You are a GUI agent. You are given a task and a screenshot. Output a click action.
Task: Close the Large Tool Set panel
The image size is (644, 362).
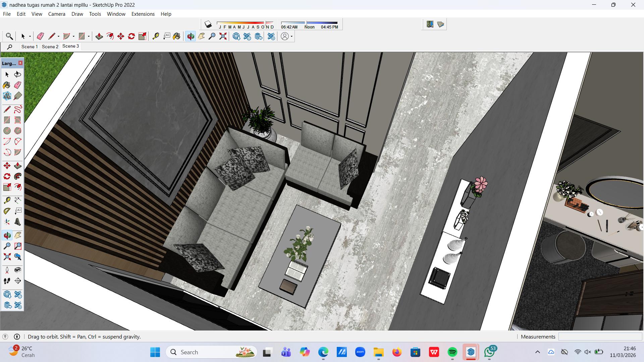click(20, 63)
